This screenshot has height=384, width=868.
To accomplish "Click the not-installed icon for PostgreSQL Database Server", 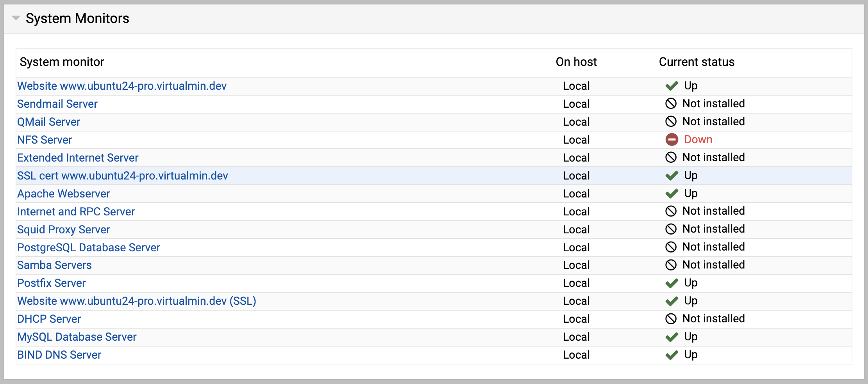I will [671, 247].
